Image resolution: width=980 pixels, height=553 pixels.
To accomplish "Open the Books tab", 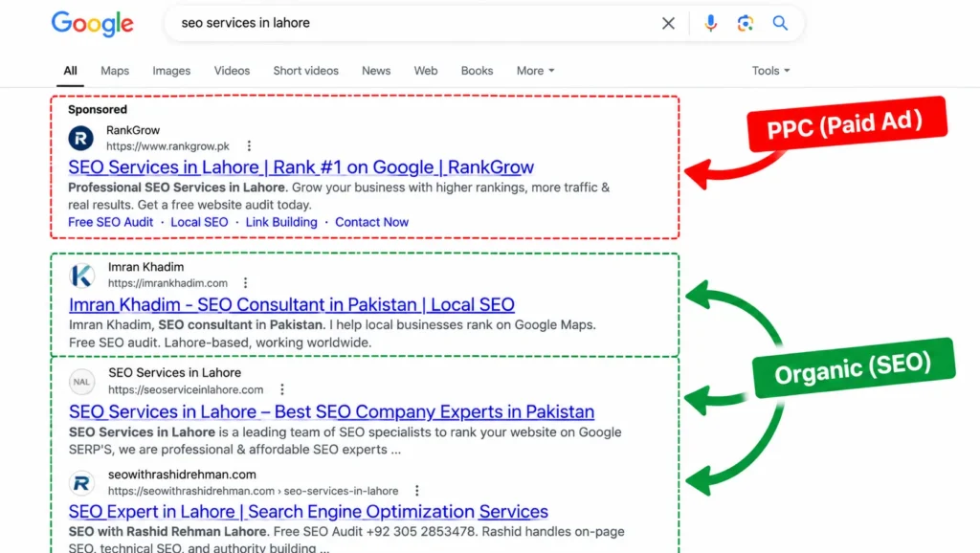I will coord(477,71).
